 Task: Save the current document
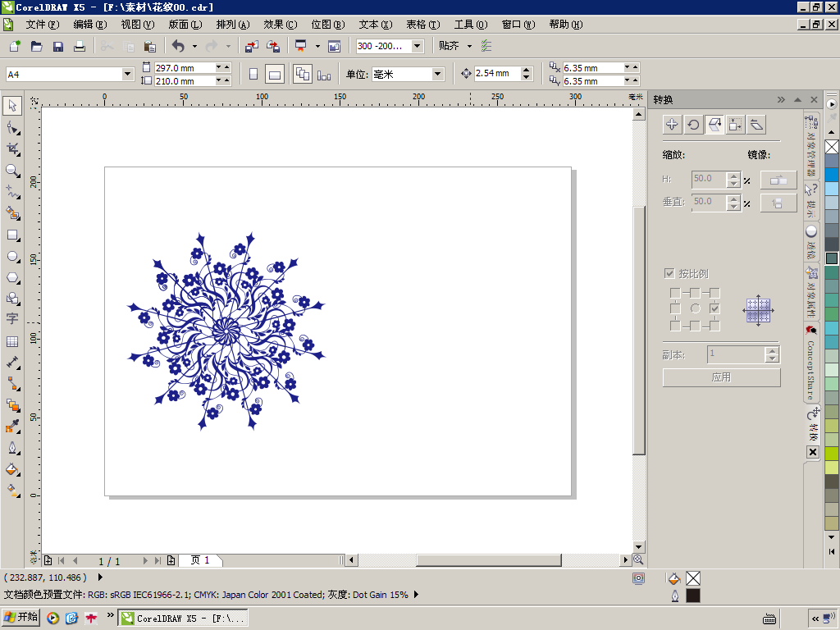[x=58, y=46]
